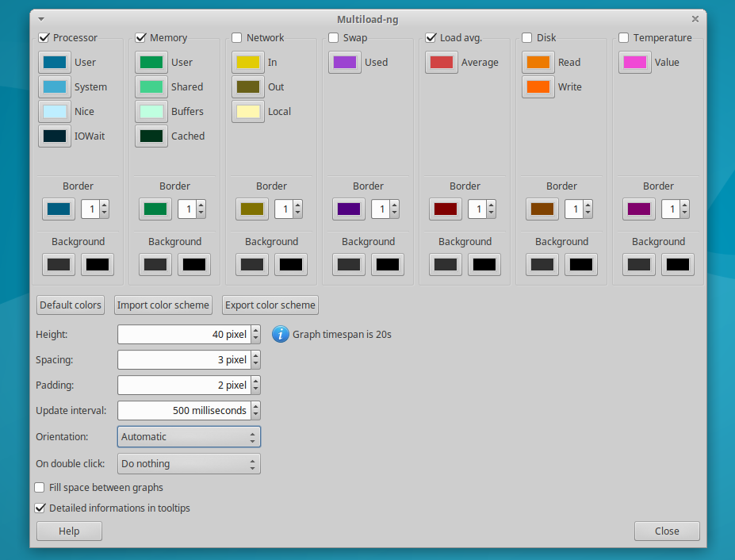Change the Memory Cached color
735x560 pixels.
[x=151, y=136]
